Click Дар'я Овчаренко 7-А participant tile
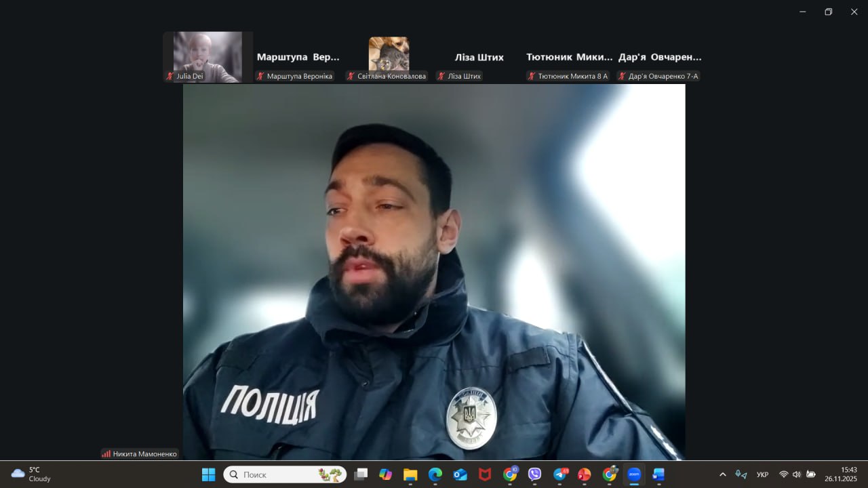The width and height of the screenshot is (868, 488). (x=659, y=58)
